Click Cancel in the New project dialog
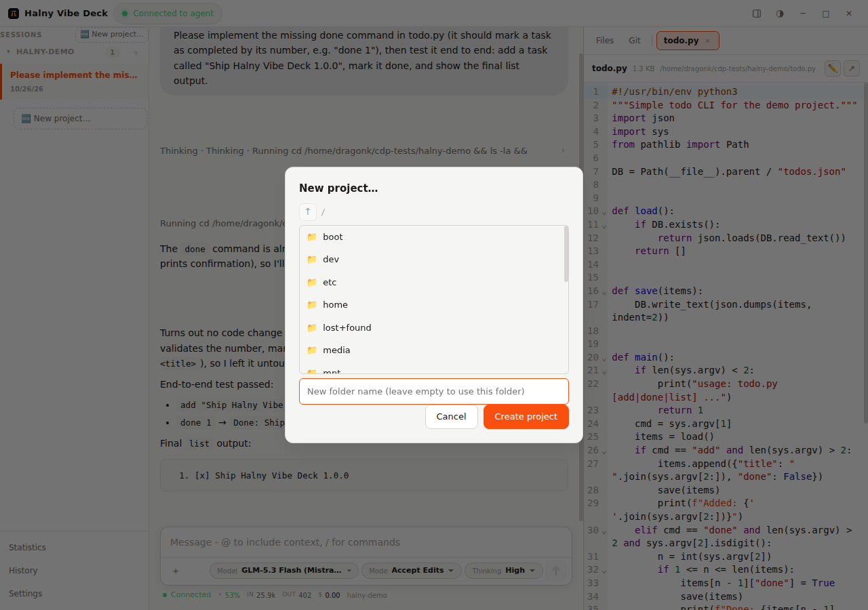 pos(452,417)
